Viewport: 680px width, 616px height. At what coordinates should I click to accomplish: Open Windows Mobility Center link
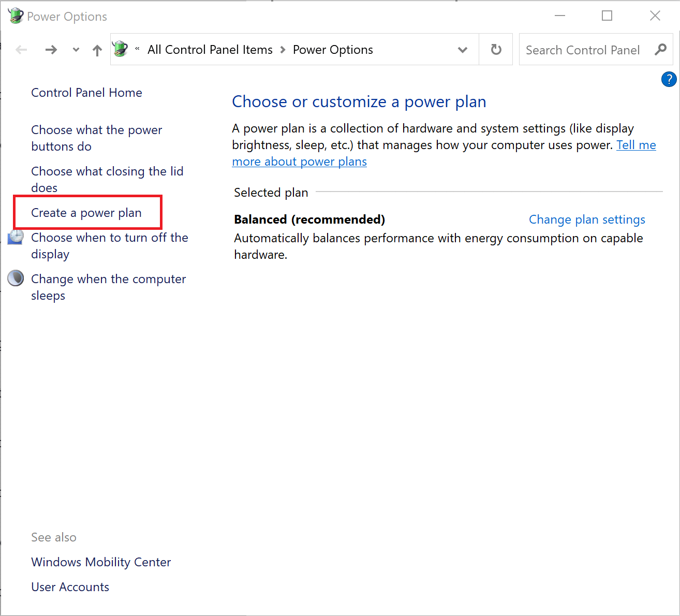101,562
